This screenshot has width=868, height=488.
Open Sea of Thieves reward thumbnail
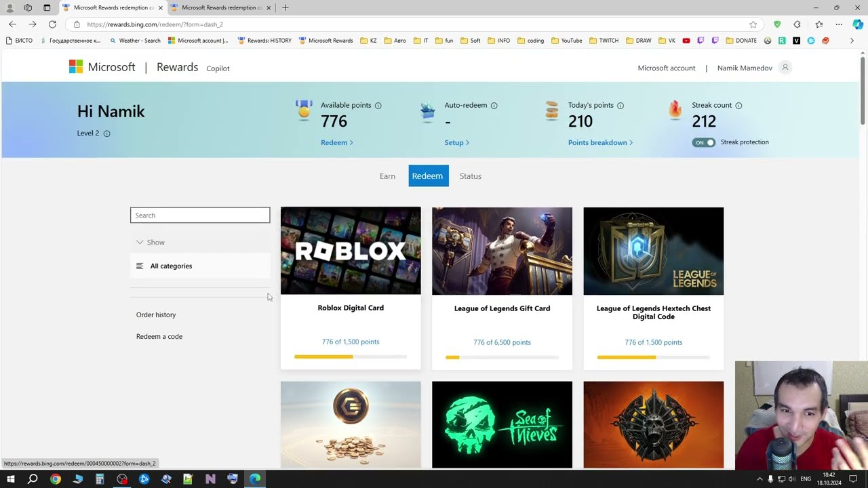click(502, 425)
